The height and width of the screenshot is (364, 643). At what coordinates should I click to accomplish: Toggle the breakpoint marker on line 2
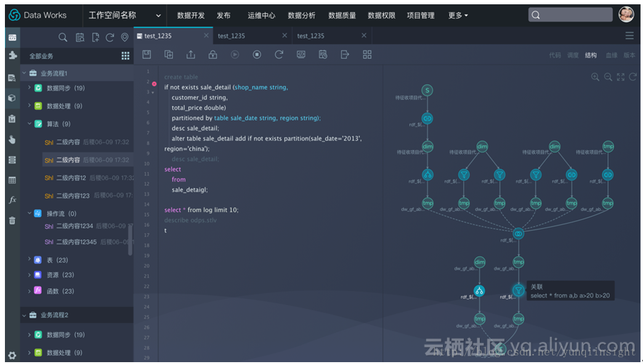[x=154, y=84]
